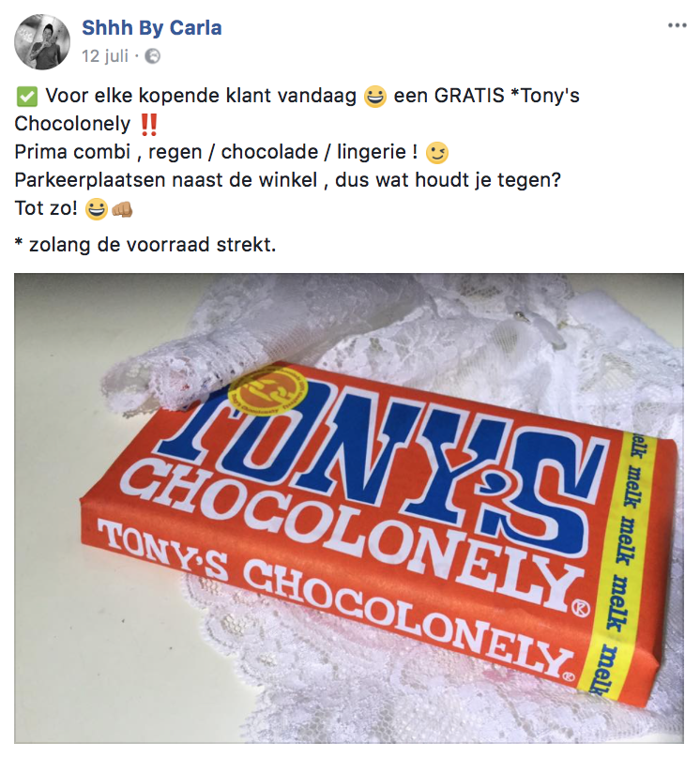Click the text 'Prima combi , regen / chocolade'
Screen dimensions: 700x758
click(166, 152)
